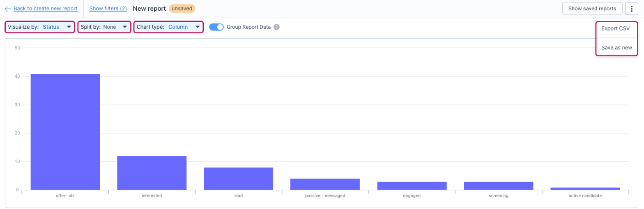
Task: Click the passive - messaged bar
Action: coord(325,184)
